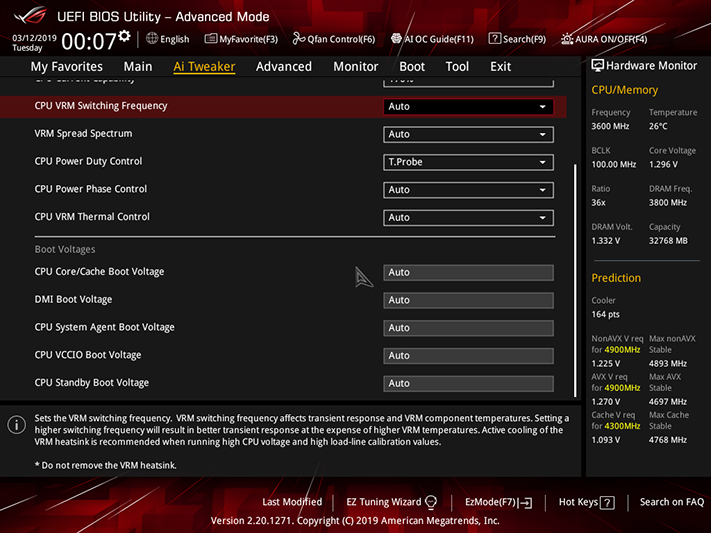Click the CPU/Memory heading
Image resolution: width=711 pixels, height=533 pixels.
click(x=624, y=90)
